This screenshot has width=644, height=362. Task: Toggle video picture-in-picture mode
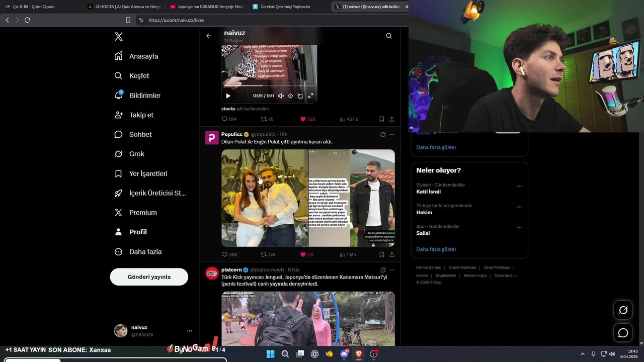click(x=300, y=96)
